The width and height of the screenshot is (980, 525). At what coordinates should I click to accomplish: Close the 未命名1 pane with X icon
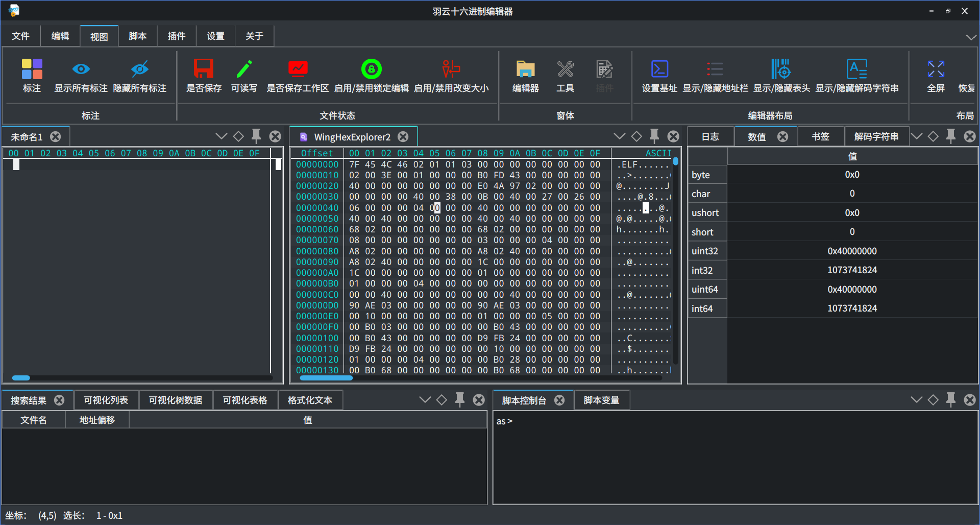pos(275,136)
